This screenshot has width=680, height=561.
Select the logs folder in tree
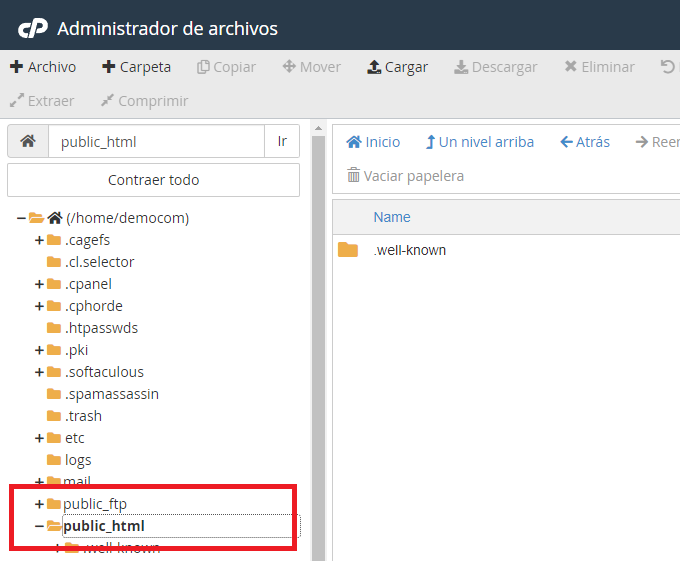tap(78, 460)
